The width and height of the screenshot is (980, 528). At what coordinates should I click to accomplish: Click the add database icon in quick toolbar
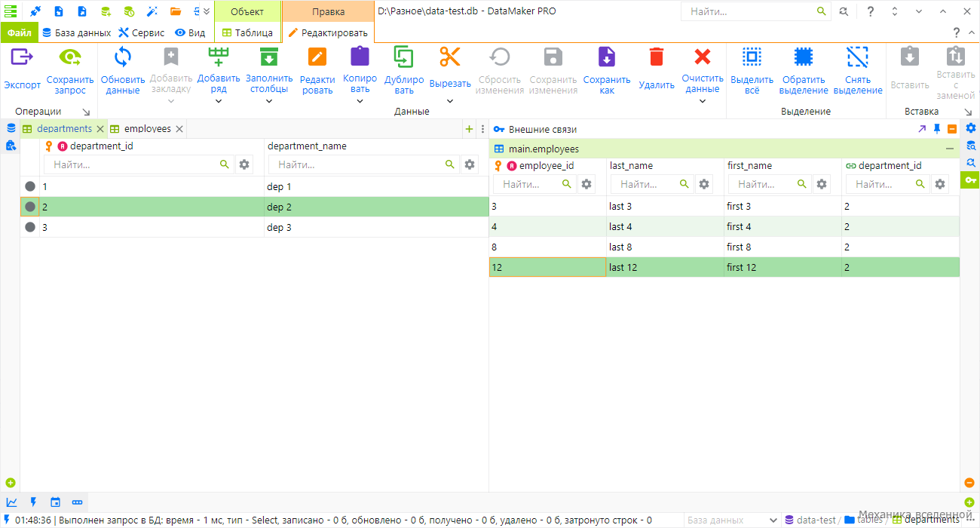(106, 11)
